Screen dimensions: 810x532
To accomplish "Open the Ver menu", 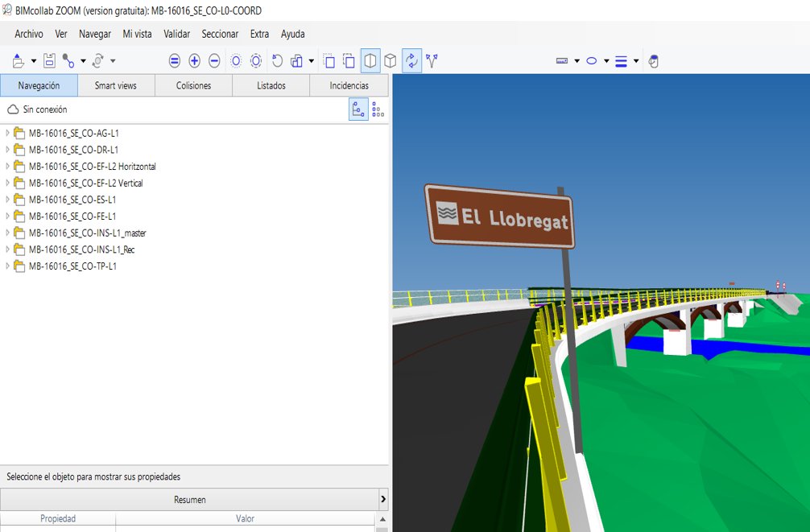I will pyautogui.click(x=61, y=34).
